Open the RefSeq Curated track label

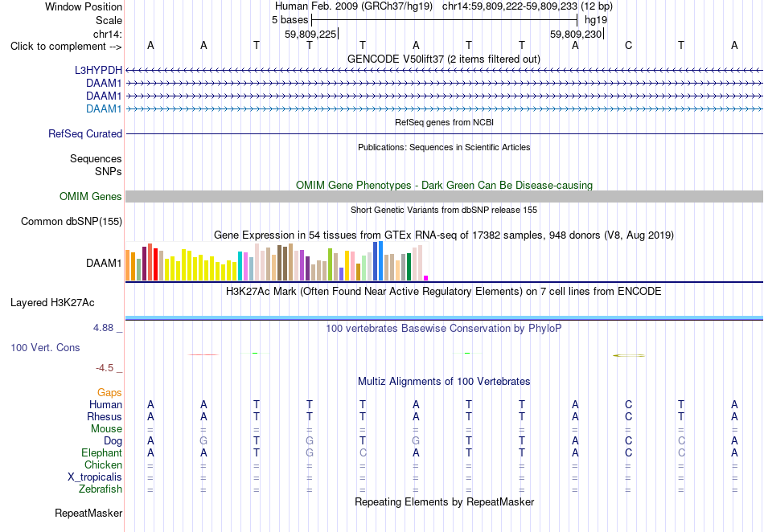(85, 133)
